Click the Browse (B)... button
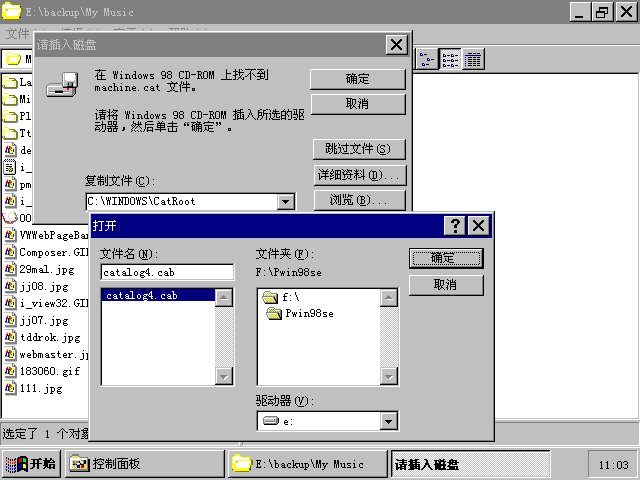Screen dimensions: 640x480 pos(360,200)
